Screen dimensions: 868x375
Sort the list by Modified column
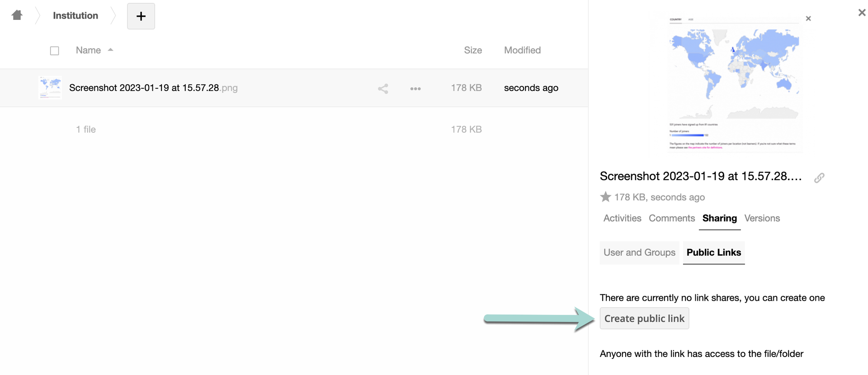[x=522, y=50]
